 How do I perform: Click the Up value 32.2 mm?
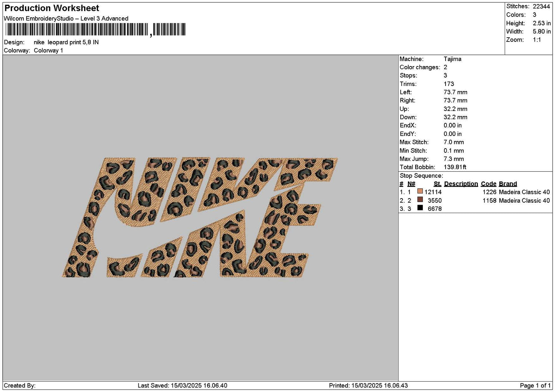point(456,109)
